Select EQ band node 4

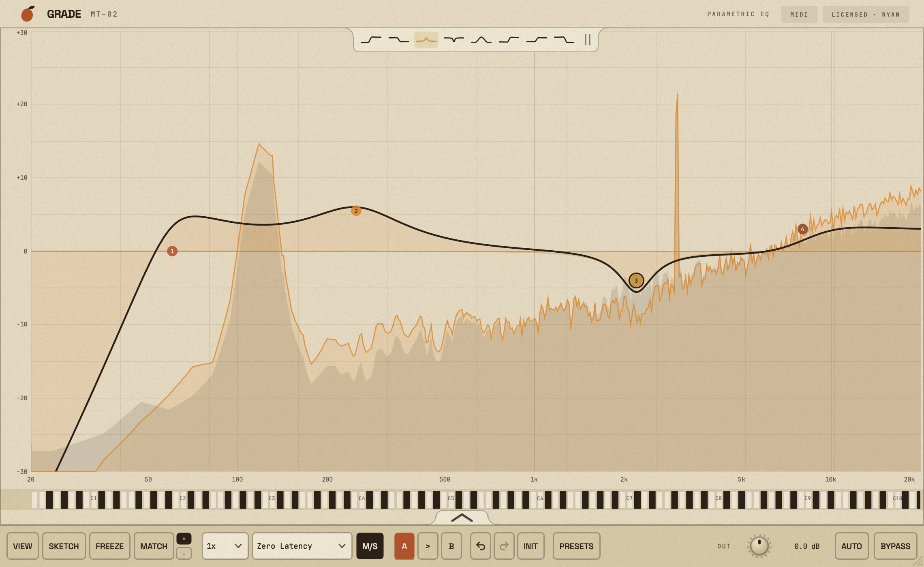[x=802, y=229]
